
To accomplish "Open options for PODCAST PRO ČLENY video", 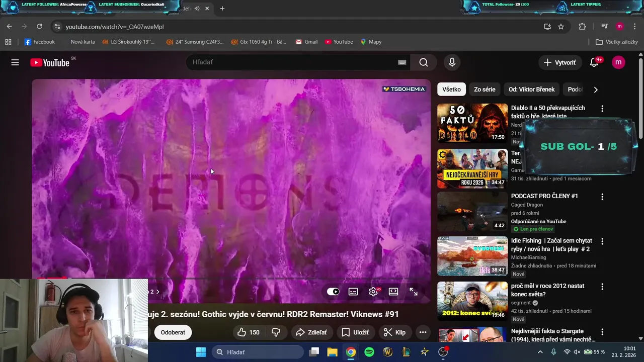I will [602, 197].
